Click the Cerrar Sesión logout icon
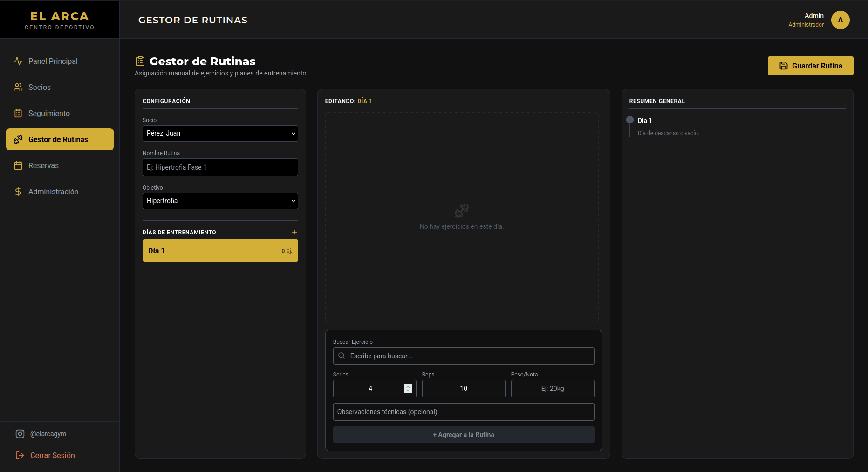 pos(20,455)
